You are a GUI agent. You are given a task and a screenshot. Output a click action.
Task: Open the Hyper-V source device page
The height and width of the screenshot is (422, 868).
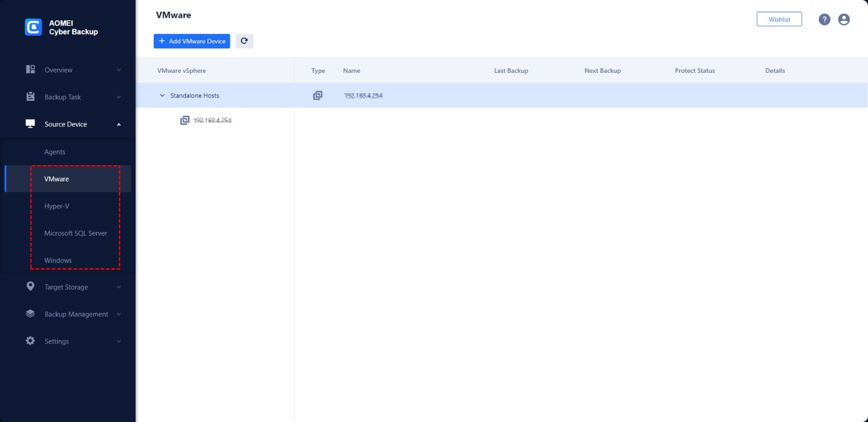pos(57,206)
